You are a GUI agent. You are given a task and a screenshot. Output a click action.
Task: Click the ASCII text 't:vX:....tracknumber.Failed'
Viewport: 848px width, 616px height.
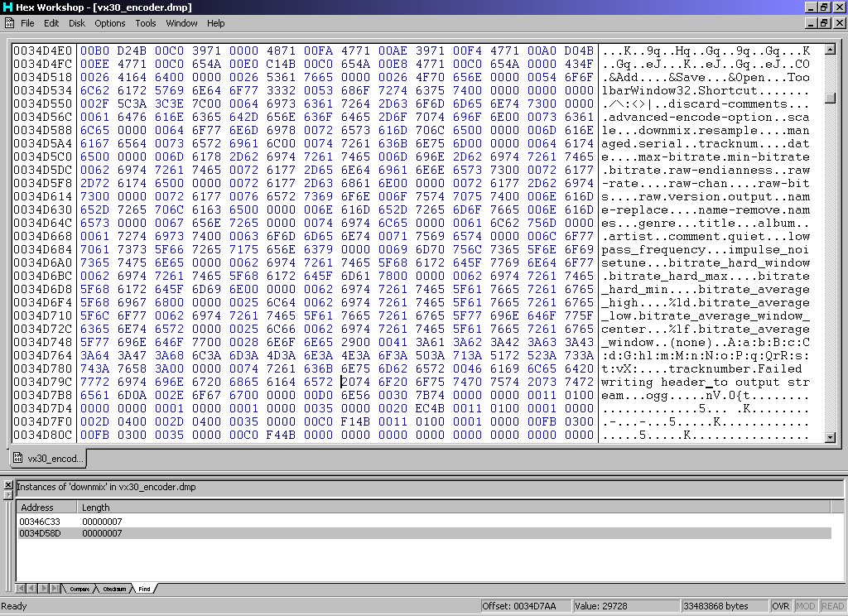(702, 368)
